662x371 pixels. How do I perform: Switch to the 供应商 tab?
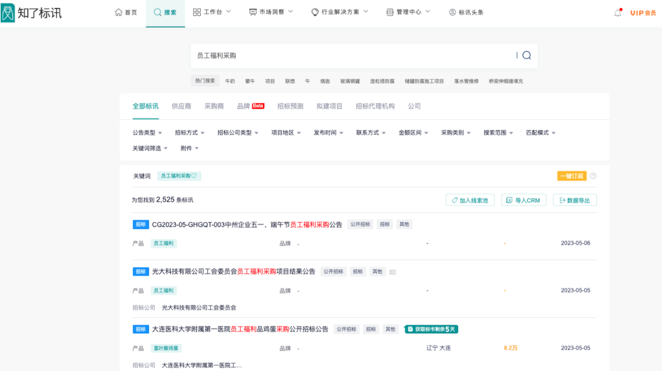[181, 106]
